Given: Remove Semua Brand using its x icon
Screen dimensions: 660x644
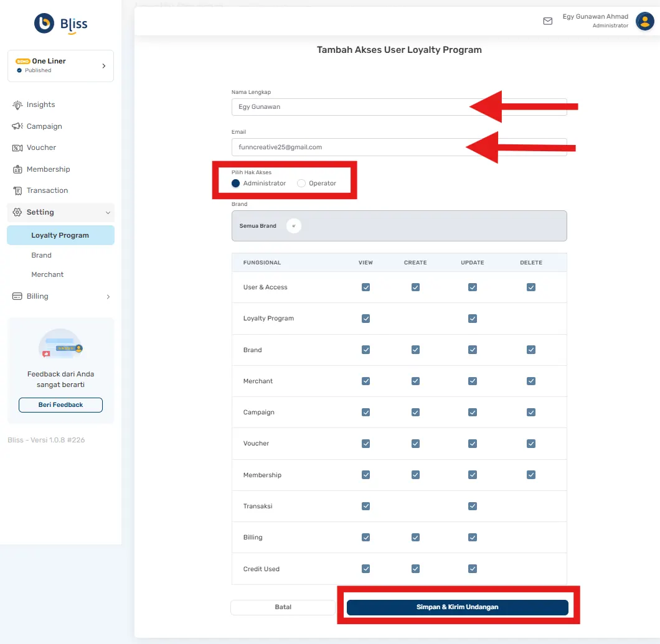Looking at the screenshot, I should [x=293, y=226].
